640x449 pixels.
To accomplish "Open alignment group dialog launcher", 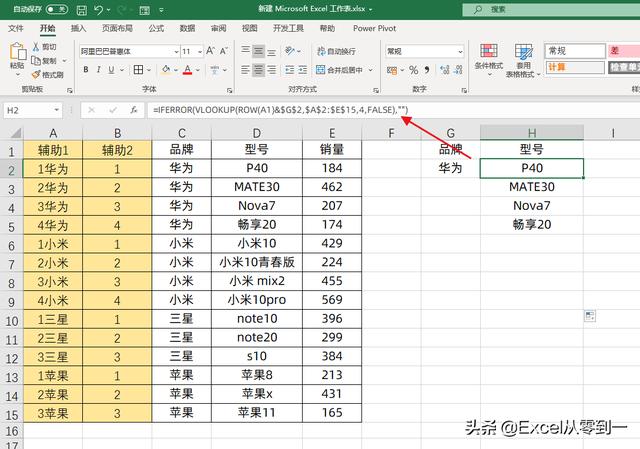I will click(376, 90).
